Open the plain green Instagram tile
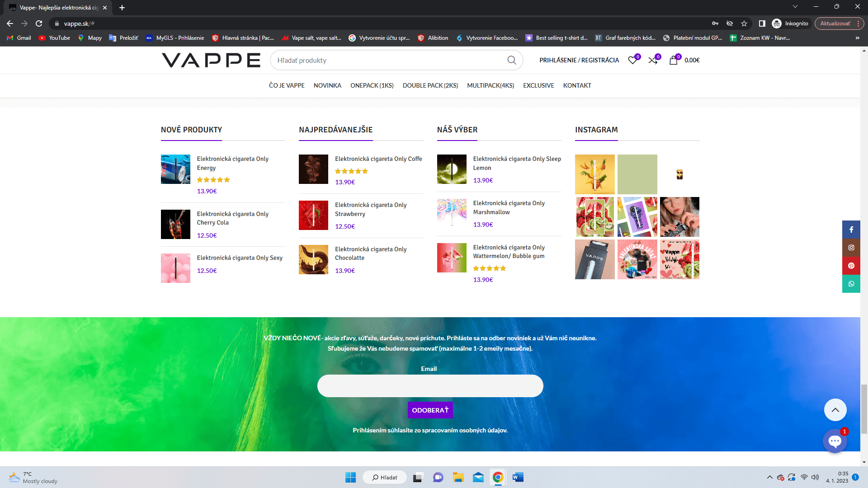The width and height of the screenshot is (868, 488). pos(637,174)
